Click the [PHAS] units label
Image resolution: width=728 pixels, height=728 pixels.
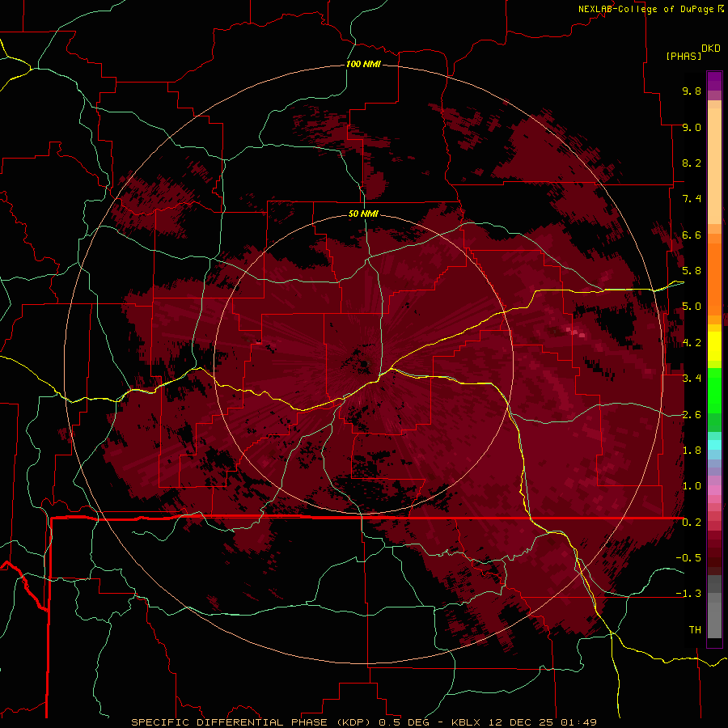tap(684, 56)
